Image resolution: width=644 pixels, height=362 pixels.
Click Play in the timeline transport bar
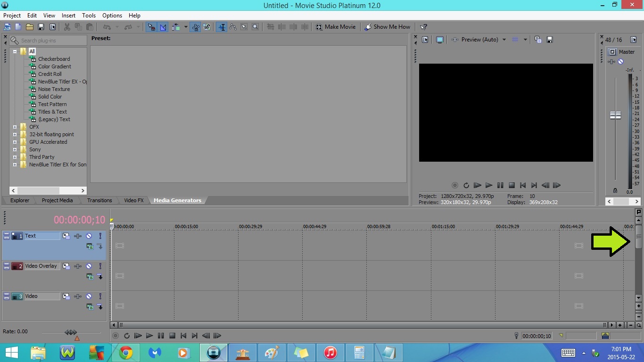click(149, 336)
